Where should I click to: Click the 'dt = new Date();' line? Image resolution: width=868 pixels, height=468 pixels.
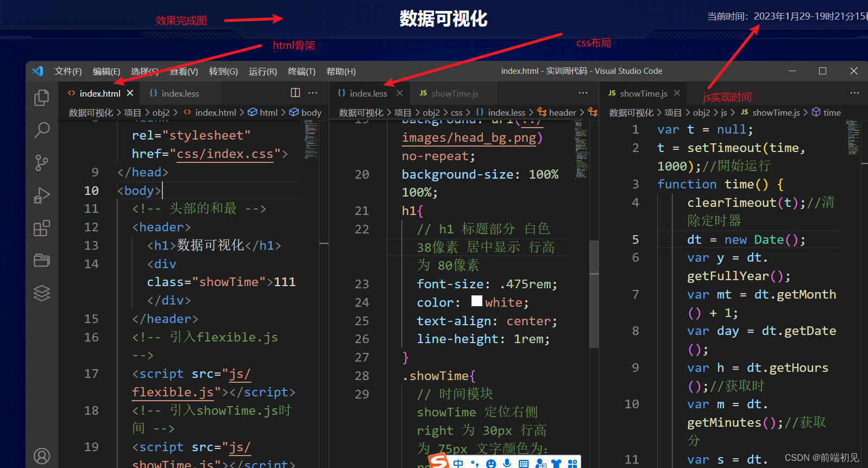pyautogui.click(x=746, y=239)
